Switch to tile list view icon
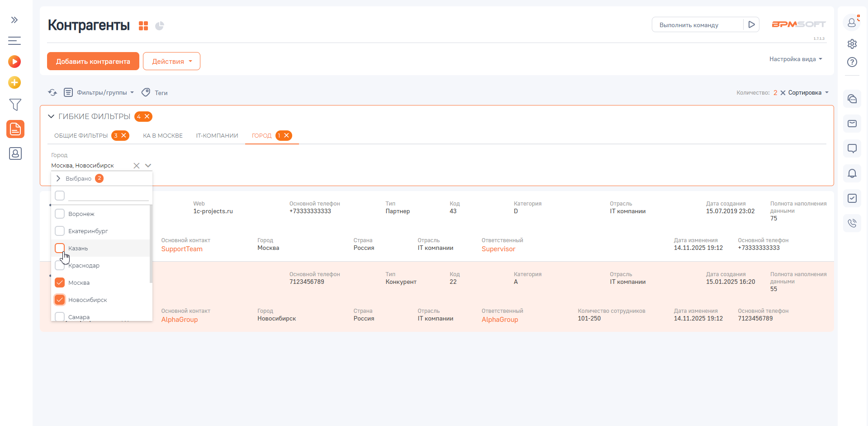 tap(143, 26)
